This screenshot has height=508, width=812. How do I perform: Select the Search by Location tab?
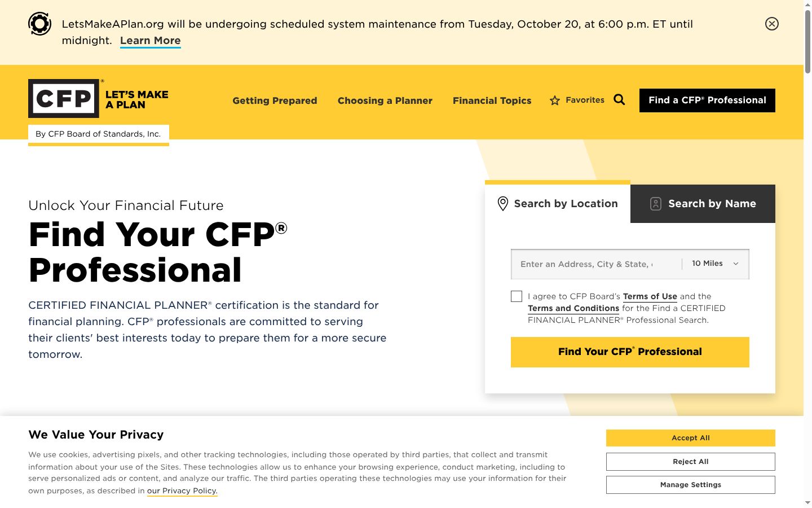(558, 204)
